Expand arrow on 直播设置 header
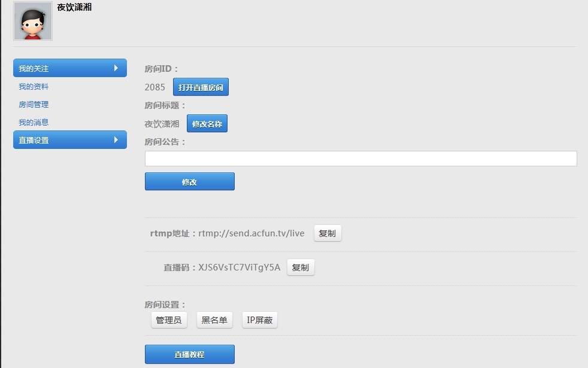 (116, 140)
